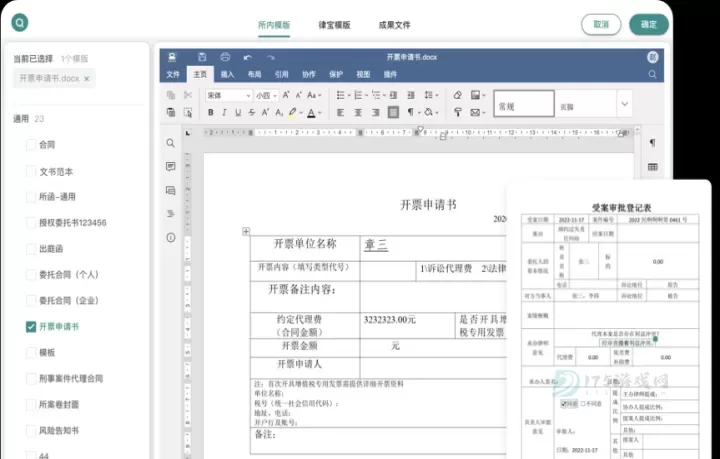Click the save icon in editor header

[x=202, y=57]
